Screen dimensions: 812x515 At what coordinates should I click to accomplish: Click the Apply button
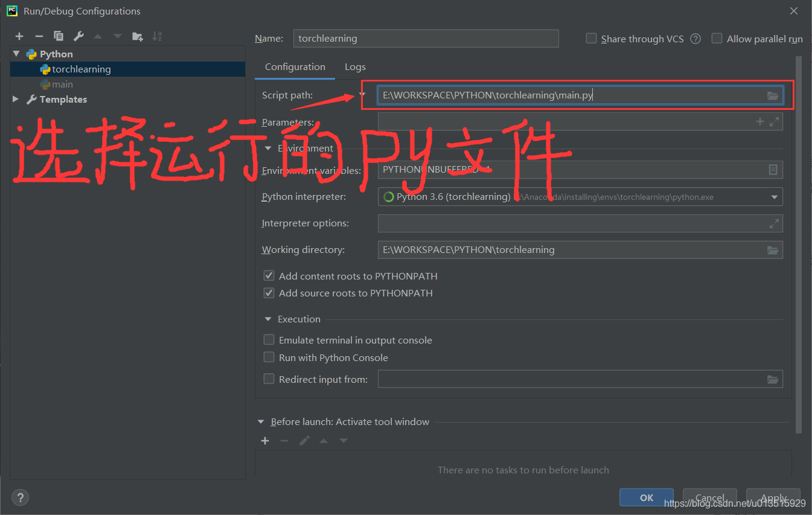[773, 497]
